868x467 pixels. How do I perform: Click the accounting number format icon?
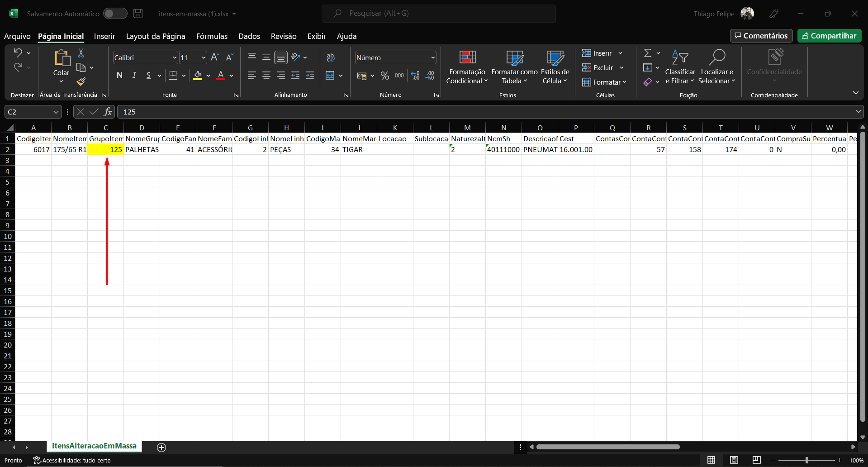(x=362, y=76)
